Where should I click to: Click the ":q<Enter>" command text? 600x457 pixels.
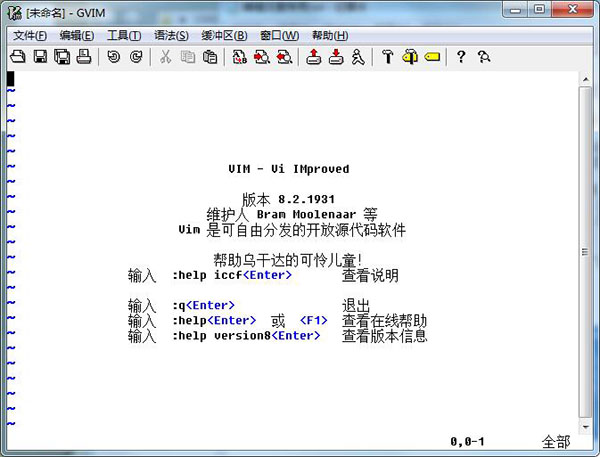(203, 305)
